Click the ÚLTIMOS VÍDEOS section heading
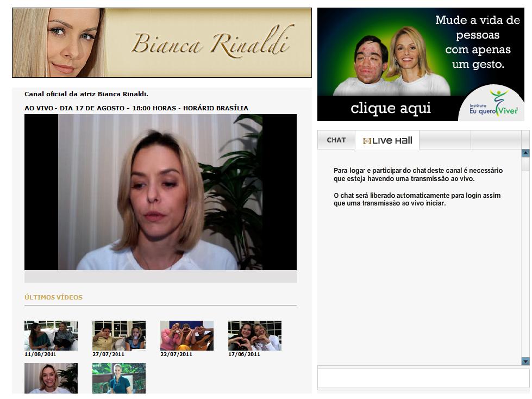This screenshot has width=532, height=399. (x=53, y=297)
